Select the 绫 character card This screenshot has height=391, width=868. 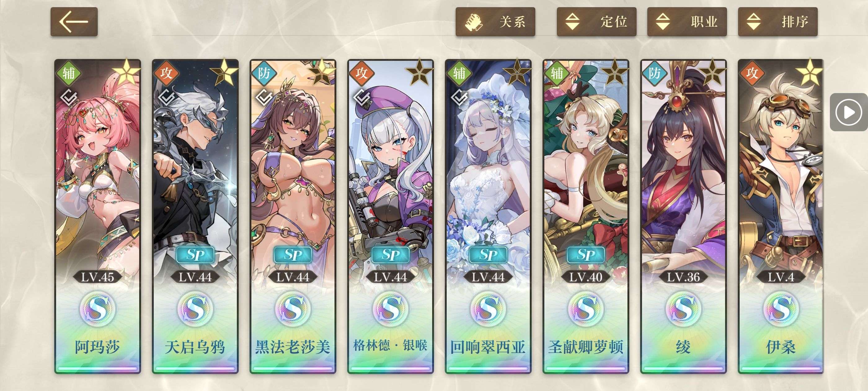click(683, 216)
